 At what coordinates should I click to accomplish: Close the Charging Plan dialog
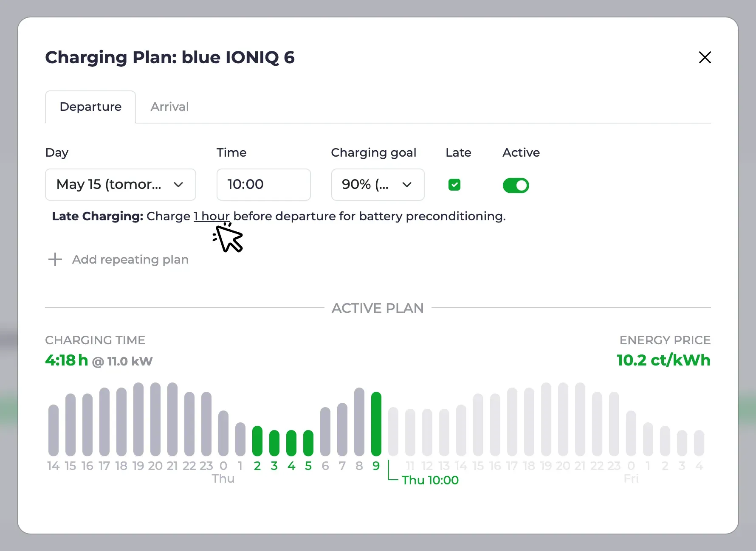[705, 57]
